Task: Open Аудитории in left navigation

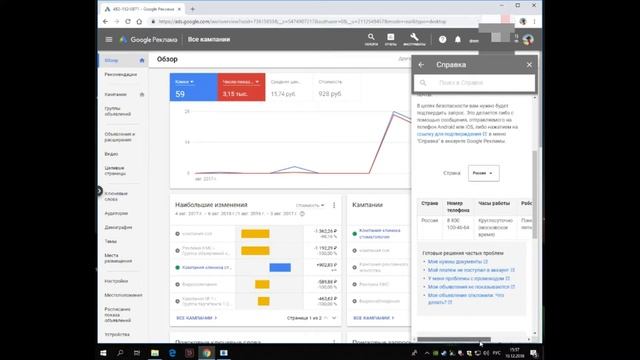Action: pos(116,213)
